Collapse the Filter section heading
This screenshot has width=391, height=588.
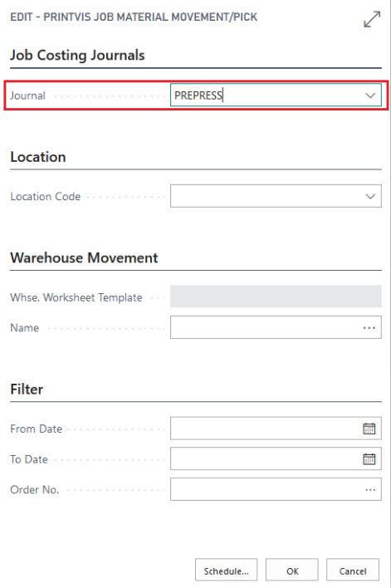[x=27, y=390]
